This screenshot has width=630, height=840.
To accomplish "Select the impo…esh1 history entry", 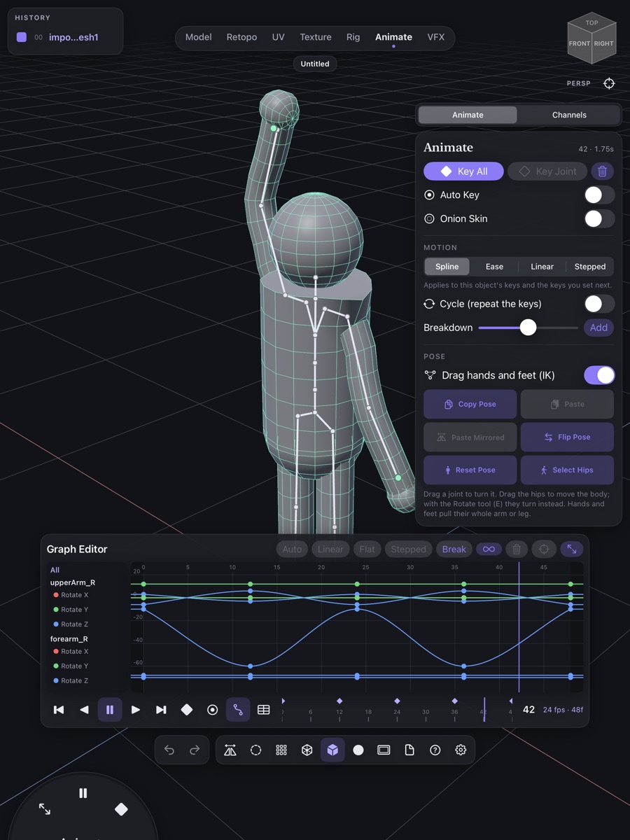I will 64,38.
